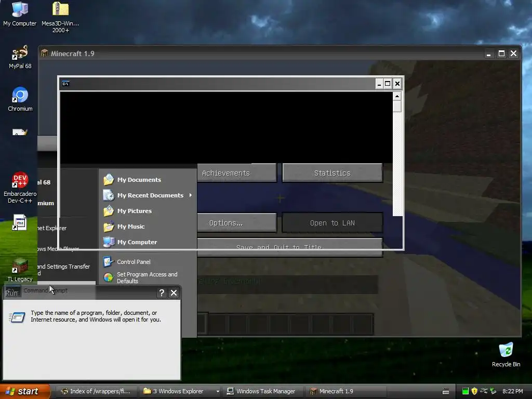The width and height of the screenshot is (532, 399).
Task: Select the unlabeled drive icon below Chromium
Action: tap(20, 132)
